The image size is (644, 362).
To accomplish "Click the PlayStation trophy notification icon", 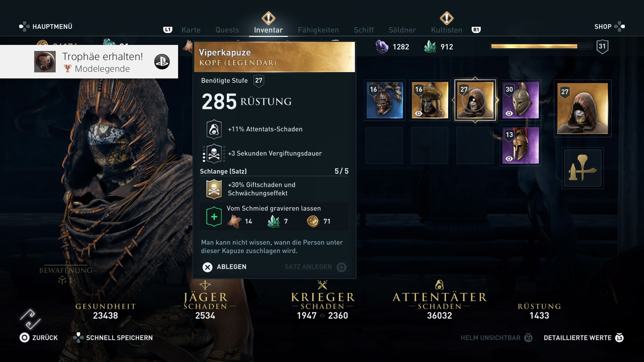I will (x=162, y=62).
